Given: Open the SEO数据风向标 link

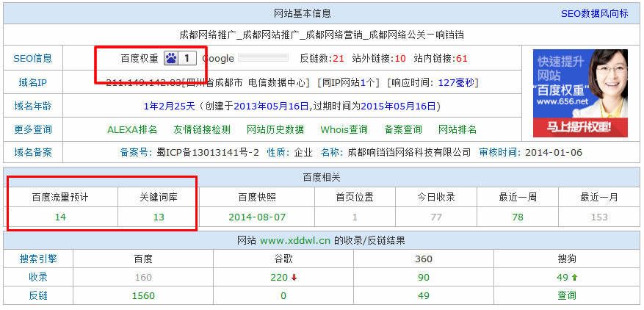Looking at the screenshot, I should click(594, 13).
